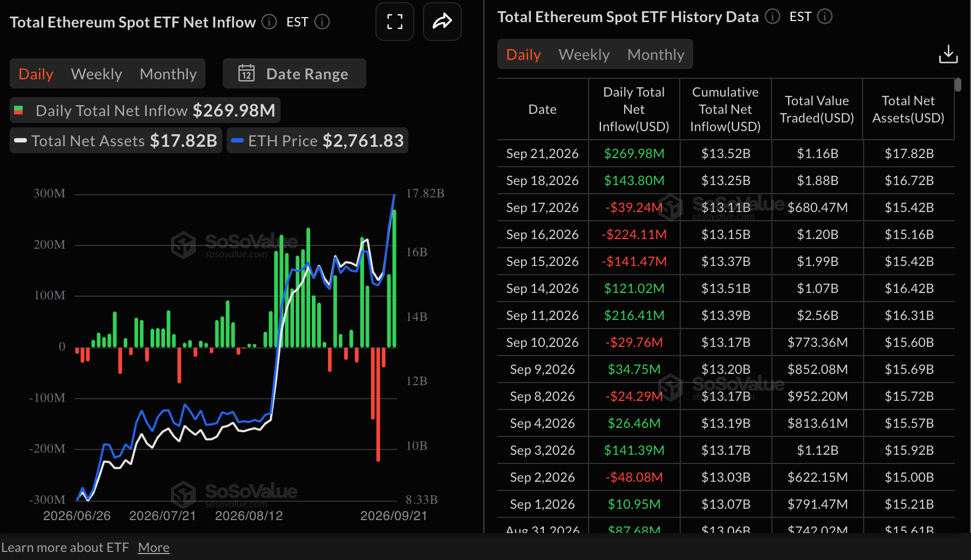Click the white Total Net Assets legend swatch
This screenshot has height=560, width=971.
tap(20, 141)
